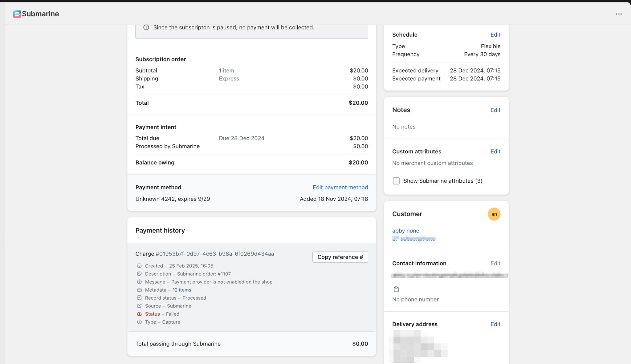Click the clipboard icon under contact information
The width and height of the screenshot is (631, 364).
(x=396, y=289)
